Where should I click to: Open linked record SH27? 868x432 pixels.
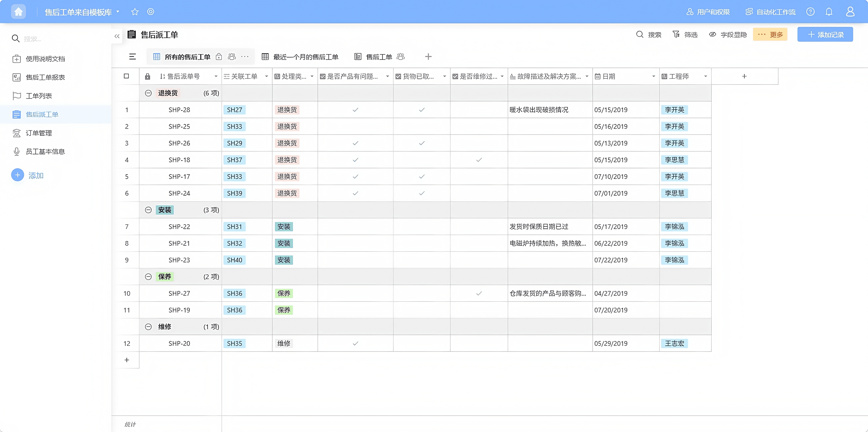(x=235, y=110)
